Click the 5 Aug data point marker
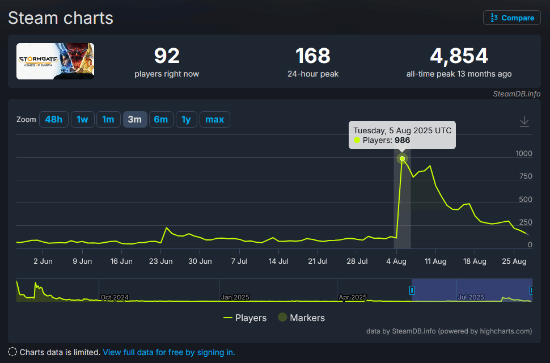This screenshot has width=550, height=363. 402,159
